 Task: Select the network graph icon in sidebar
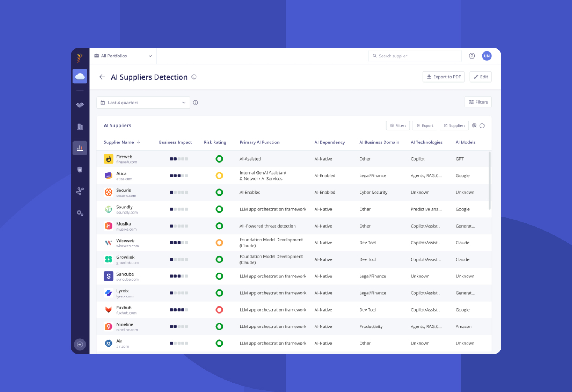click(x=80, y=191)
